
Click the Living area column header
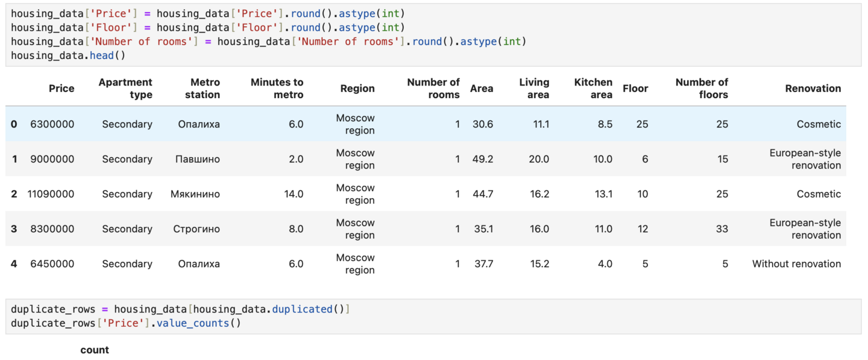tap(534, 88)
